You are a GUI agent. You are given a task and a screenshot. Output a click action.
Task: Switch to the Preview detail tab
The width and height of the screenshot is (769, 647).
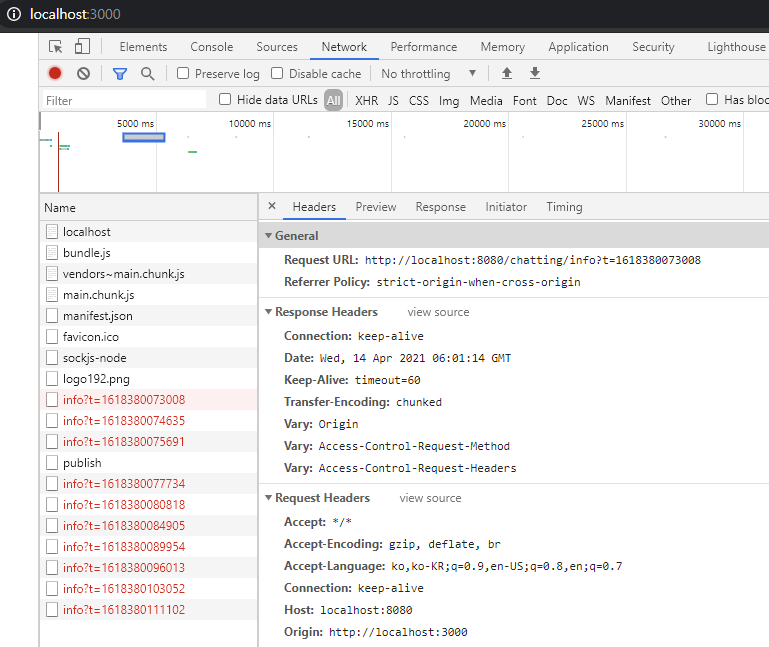pyautogui.click(x=376, y=207)
